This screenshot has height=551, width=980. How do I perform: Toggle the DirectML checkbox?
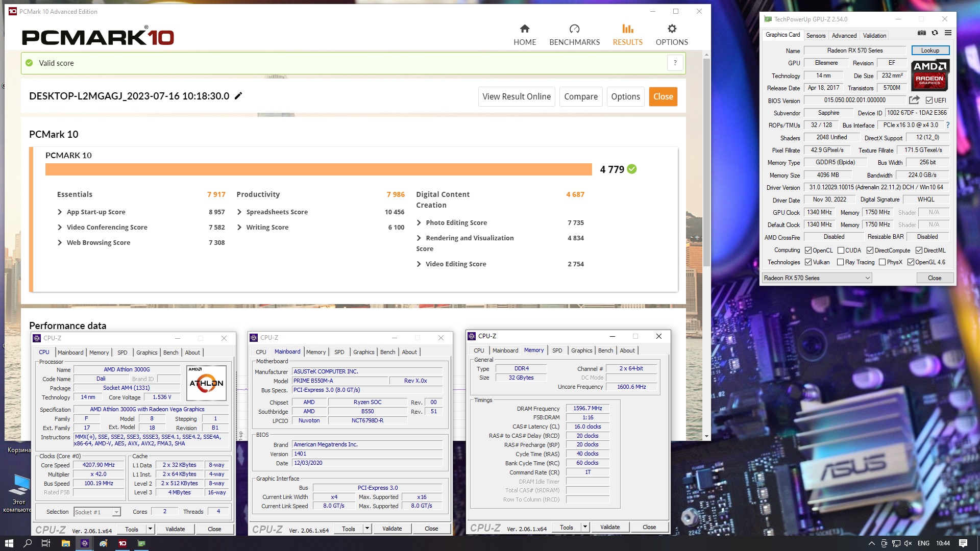pyautogui.click(x=919, y=251)
